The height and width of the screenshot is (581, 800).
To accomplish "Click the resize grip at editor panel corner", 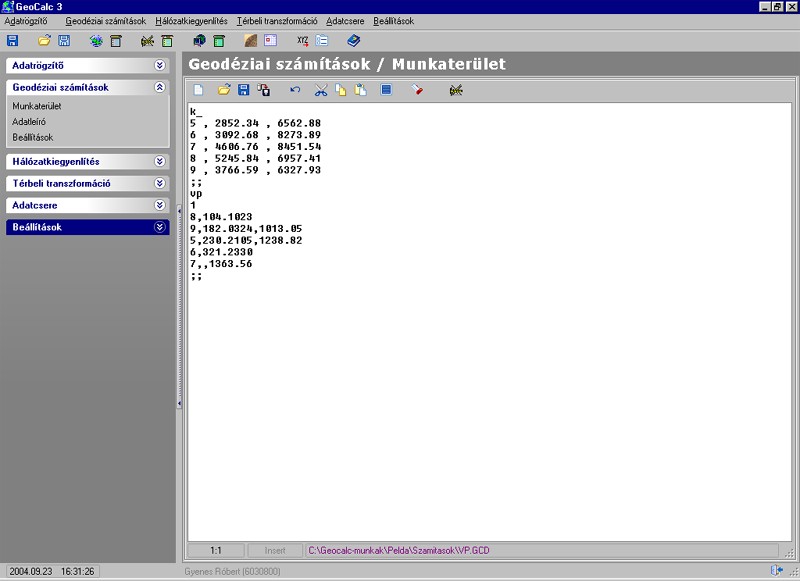I will pos(789,552).
